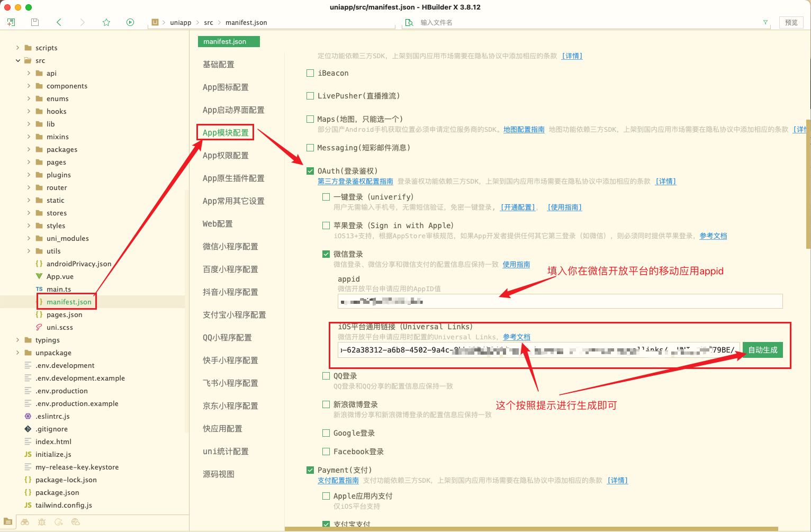Image resolution: width=811 pixels, height=532 pixels.
Task: Click the JS icon of initialize.js
Action: pyautogui.click(x=28, y=454)
